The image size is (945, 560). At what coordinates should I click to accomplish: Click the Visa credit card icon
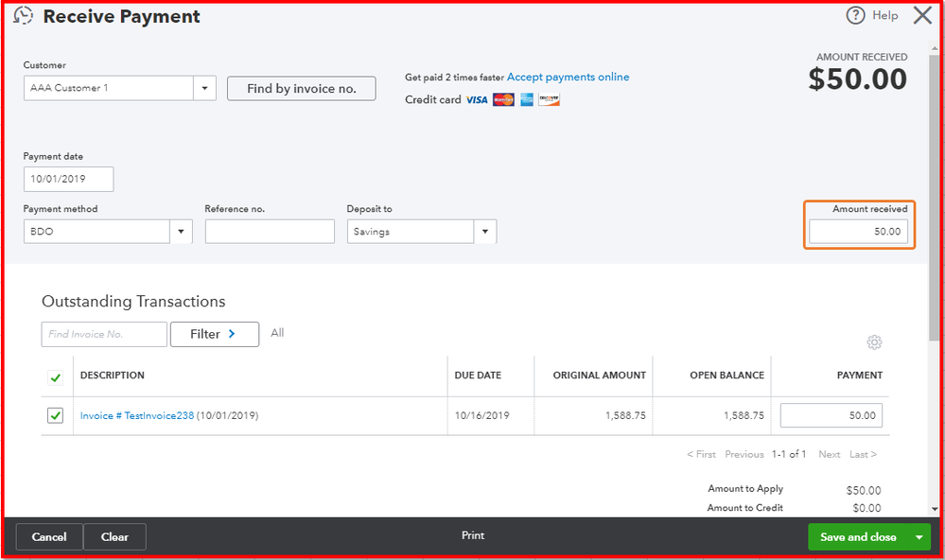pyautogui.click(x=476, y=99)
